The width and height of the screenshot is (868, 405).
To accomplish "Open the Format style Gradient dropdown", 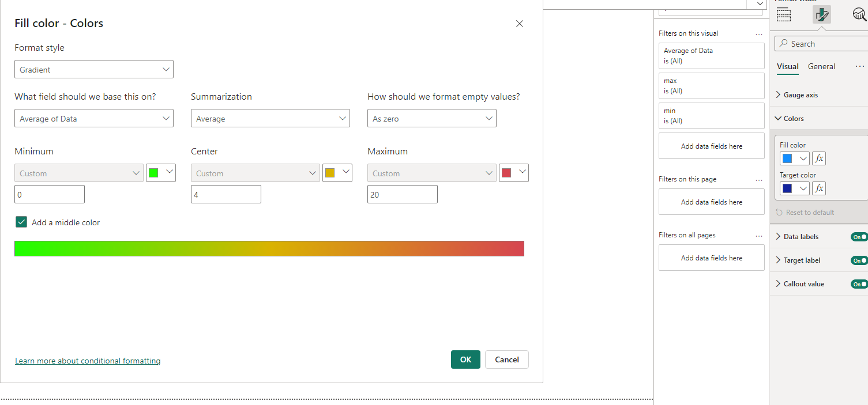I will (x=94, y=69).
